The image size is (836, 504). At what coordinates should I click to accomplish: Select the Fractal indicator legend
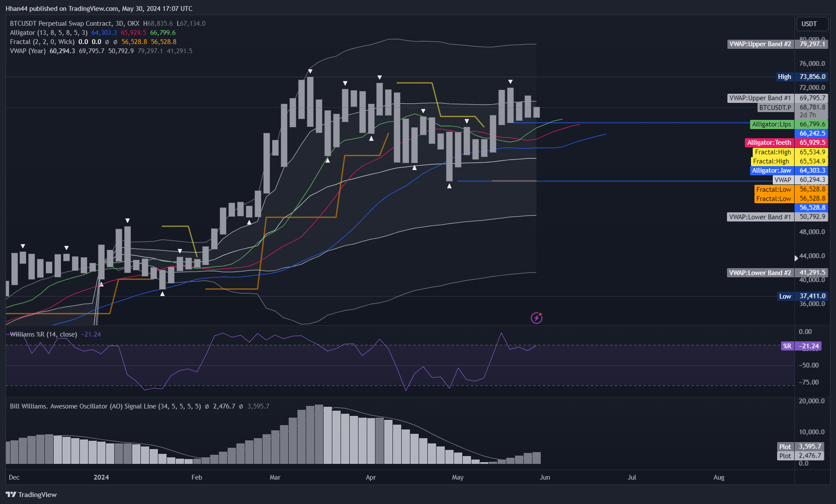(93, 42)
